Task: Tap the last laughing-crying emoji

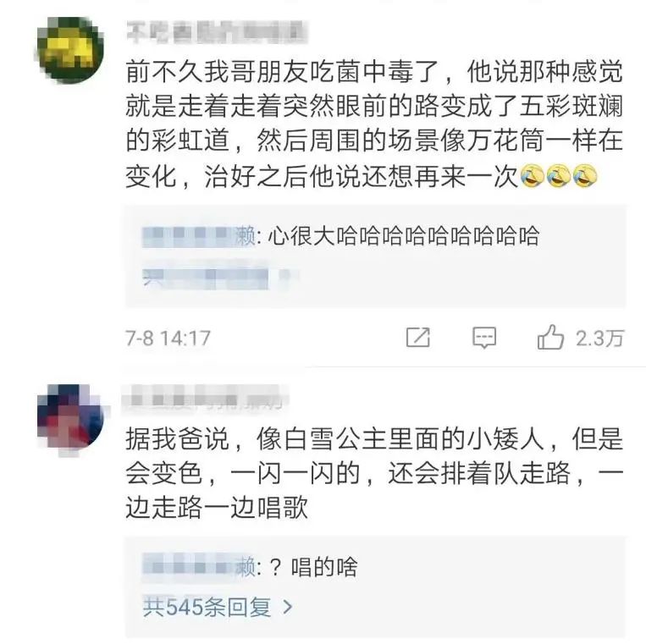Action: click(x=584, y=176)
